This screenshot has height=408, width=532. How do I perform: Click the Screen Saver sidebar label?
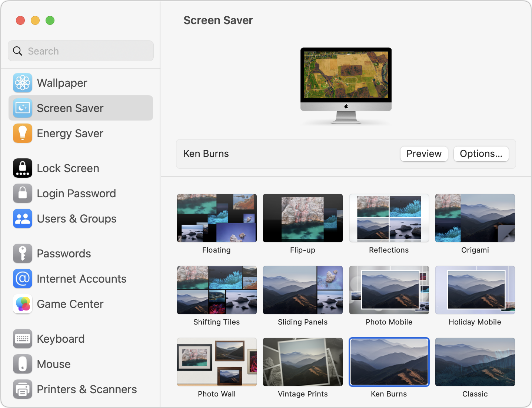(x=70, y=108)
